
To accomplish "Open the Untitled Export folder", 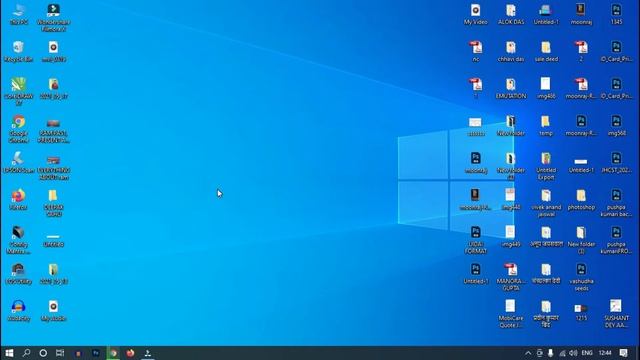I will tap(546, 166).
